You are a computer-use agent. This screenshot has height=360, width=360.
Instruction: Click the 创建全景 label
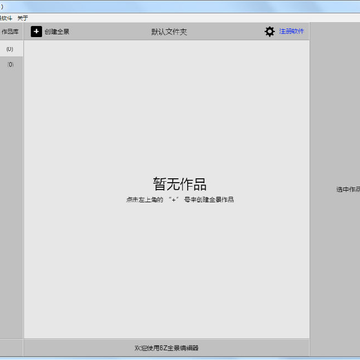pyautogui.click(x=57, y=32)
